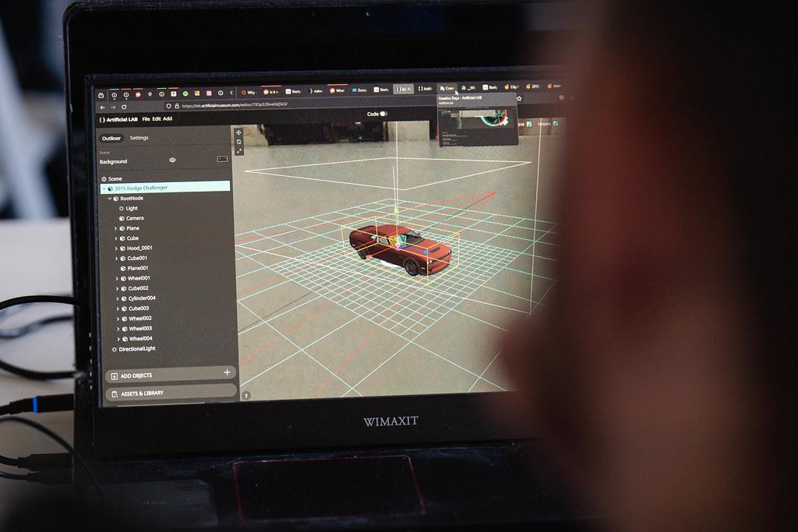
Task: Bookmark the page with the star icon
Action: tap(518, 98)
